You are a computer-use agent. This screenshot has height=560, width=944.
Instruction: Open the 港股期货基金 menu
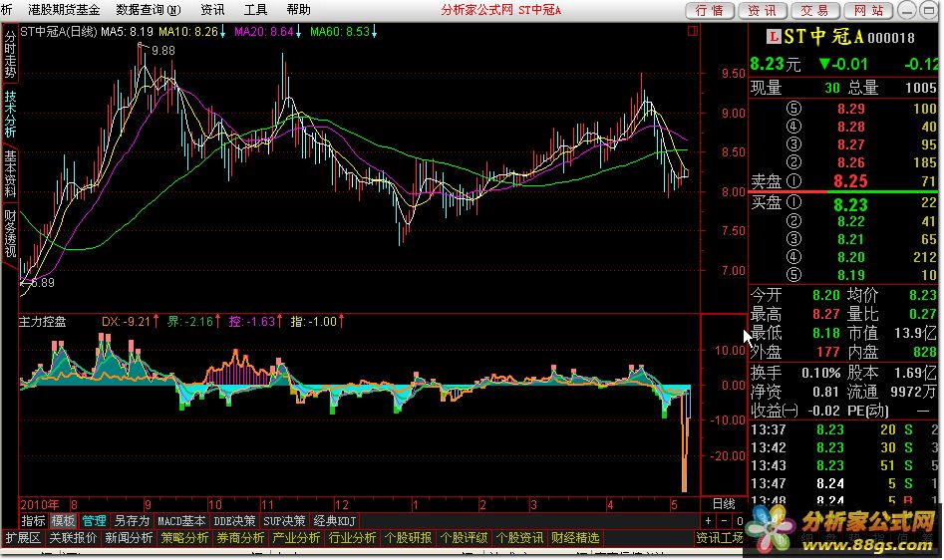point(63,10)
